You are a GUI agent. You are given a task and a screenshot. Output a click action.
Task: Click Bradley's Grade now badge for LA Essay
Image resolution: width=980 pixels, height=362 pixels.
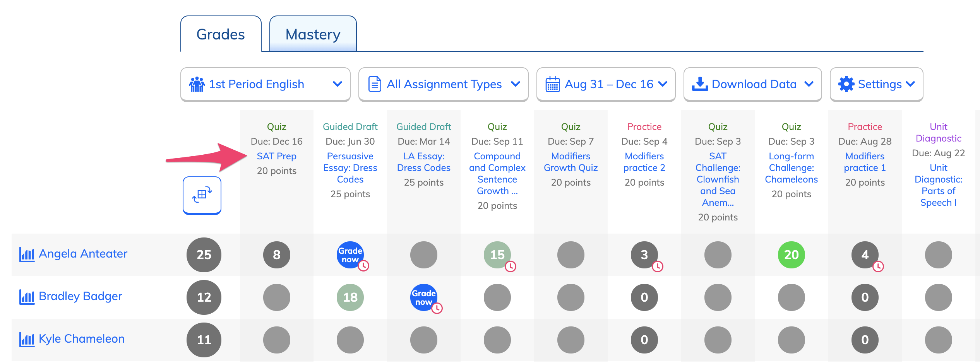coord(424,297)
